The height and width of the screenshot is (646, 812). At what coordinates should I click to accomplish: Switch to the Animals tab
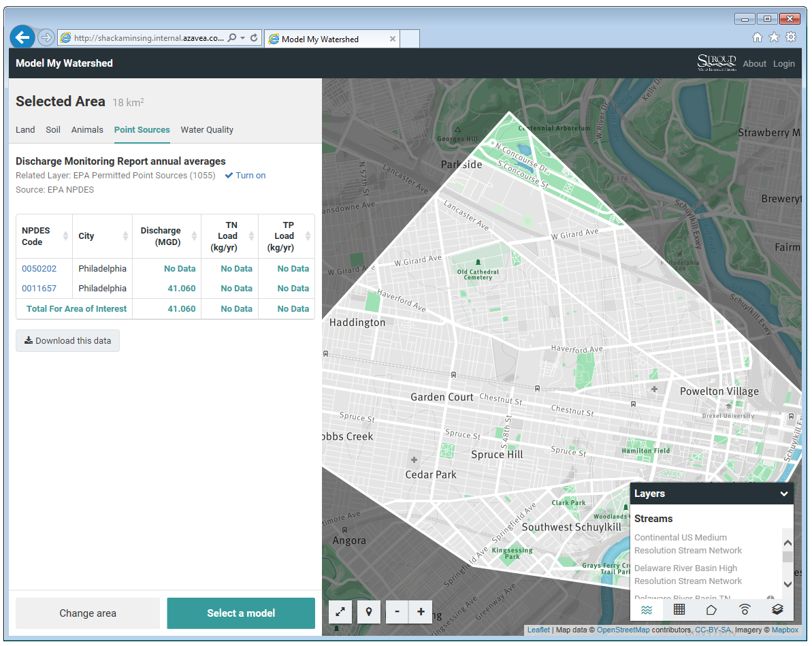click(x=87, y=129)
